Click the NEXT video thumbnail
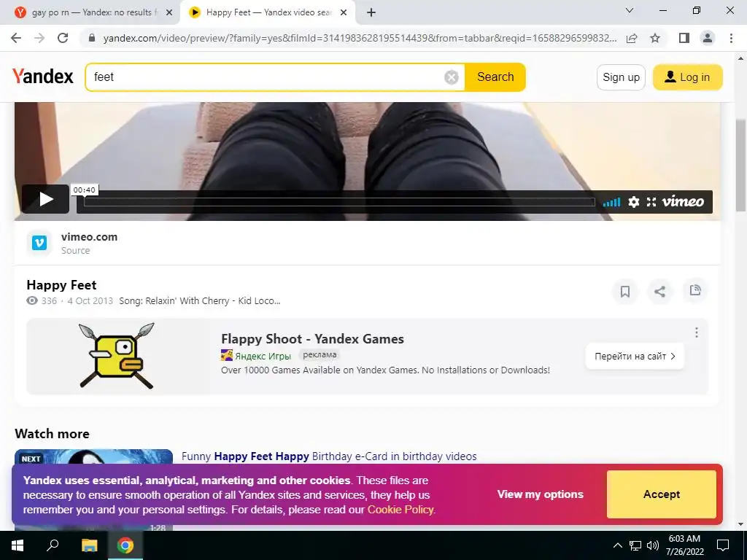 point(93,458)
